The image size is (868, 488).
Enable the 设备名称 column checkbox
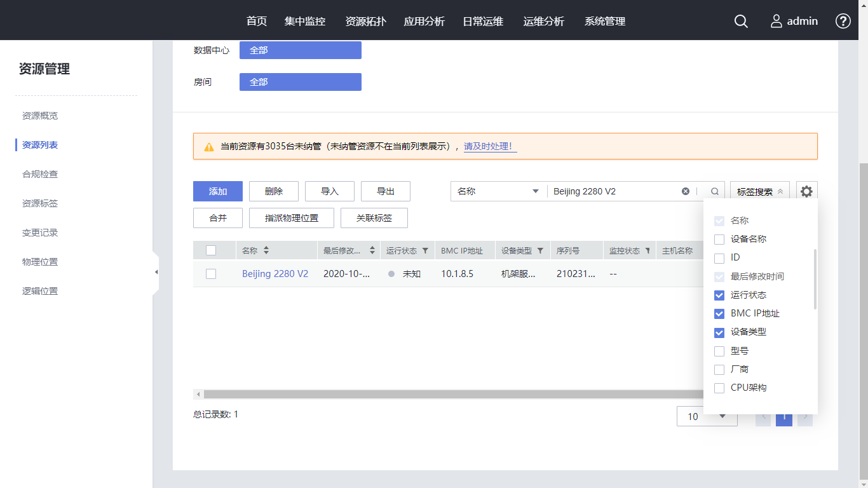[x=719, y=240]
